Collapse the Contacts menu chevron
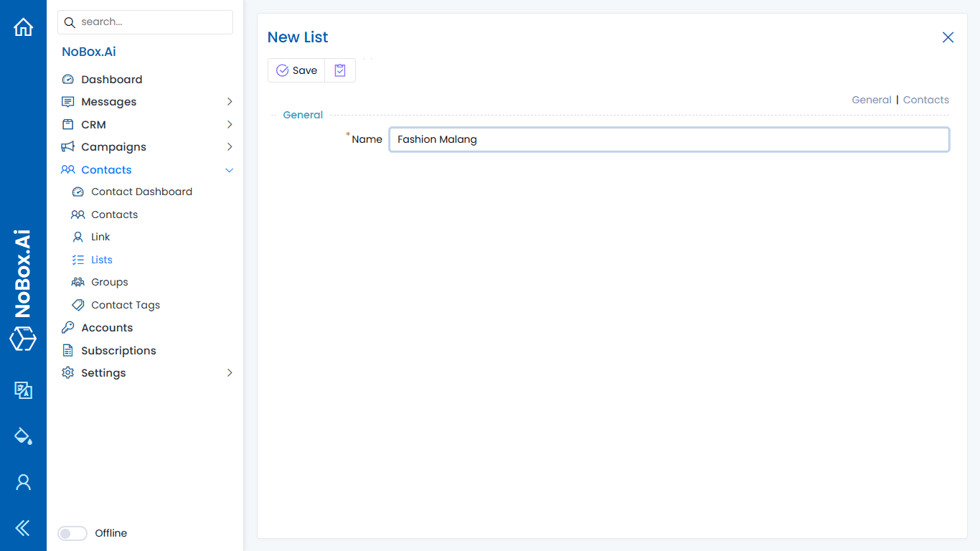The image size is (980, 551). tap(229, 170)
